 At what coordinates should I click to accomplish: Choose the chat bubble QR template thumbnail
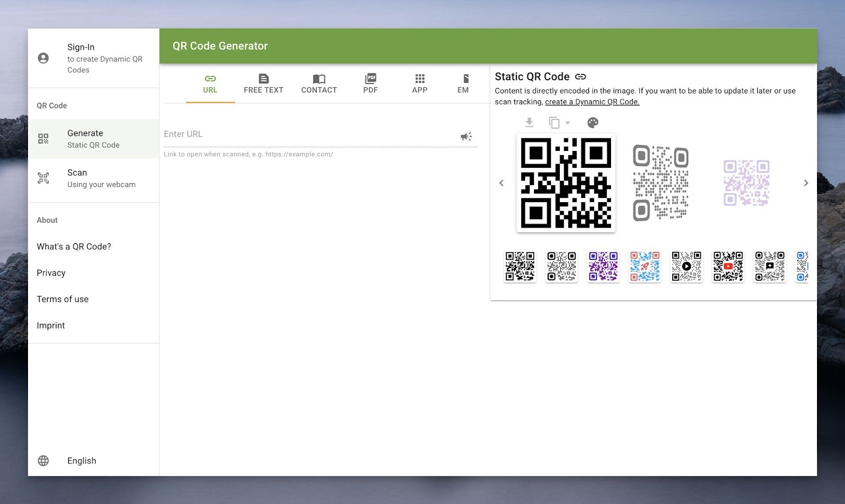click(x=770, y=266)
